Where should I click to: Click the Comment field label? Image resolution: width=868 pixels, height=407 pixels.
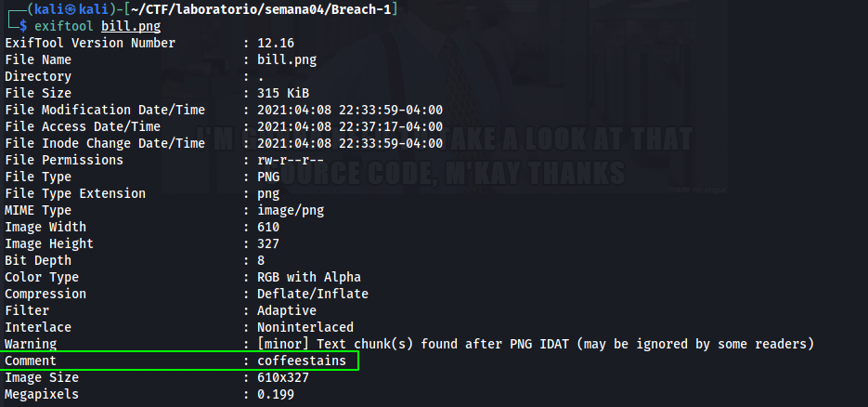tap(31, 361)
